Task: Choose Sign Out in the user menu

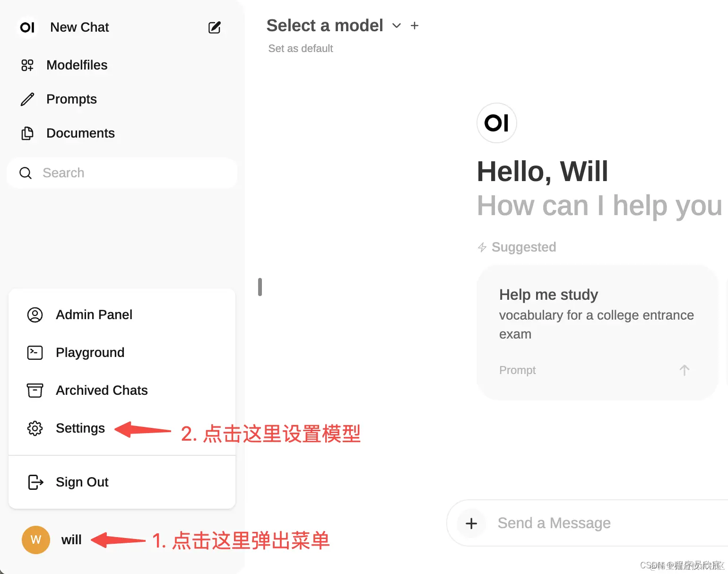Action: [x=122, y=482]
